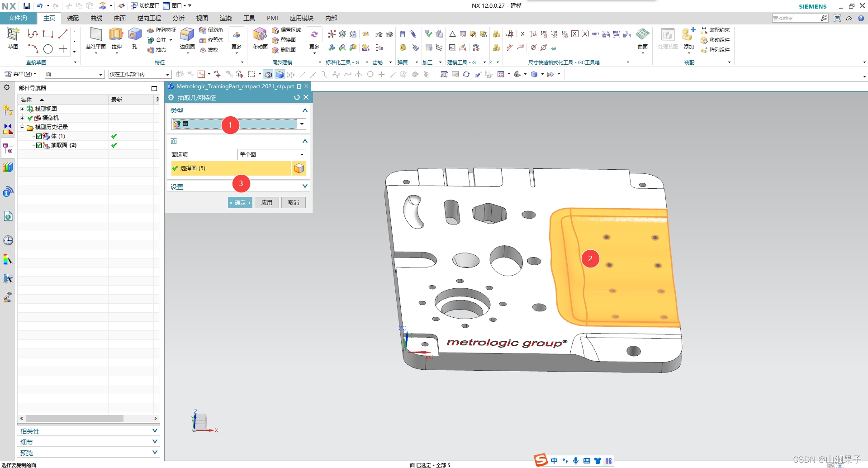Select the line sketch tool
The width and height of the screenshot is (868, 468).
(x=63, y=34)
